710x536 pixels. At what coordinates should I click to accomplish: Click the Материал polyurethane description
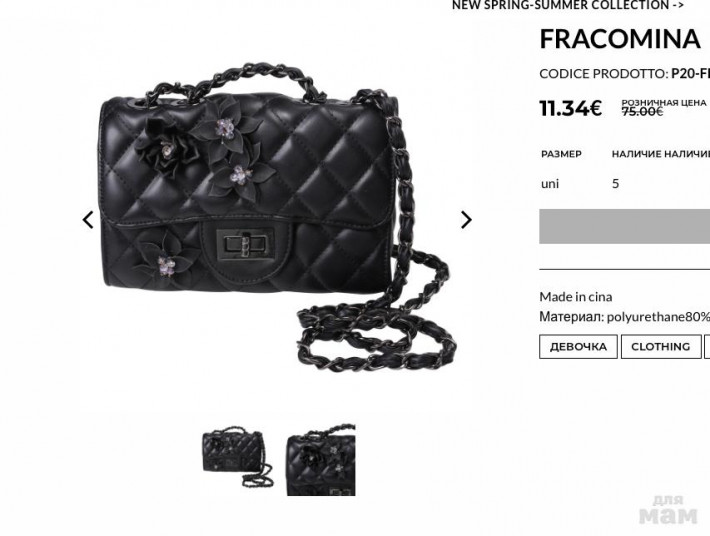click(624, 317)
